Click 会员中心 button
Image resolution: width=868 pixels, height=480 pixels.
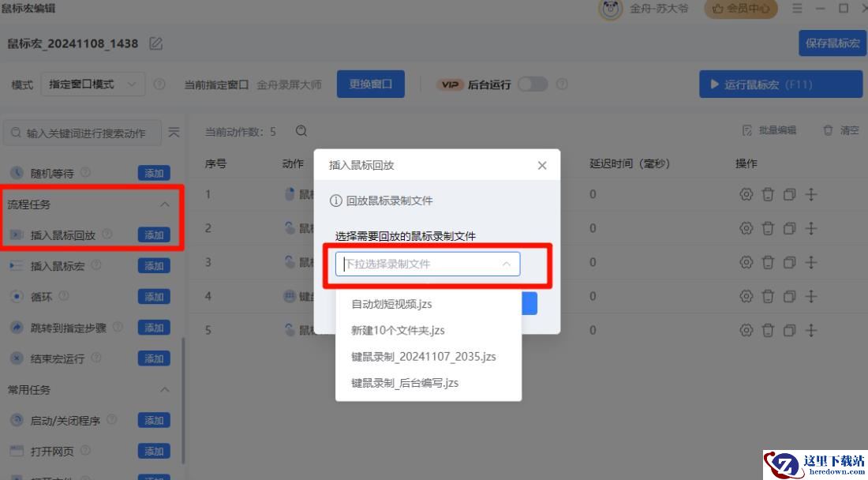point(741,9)
